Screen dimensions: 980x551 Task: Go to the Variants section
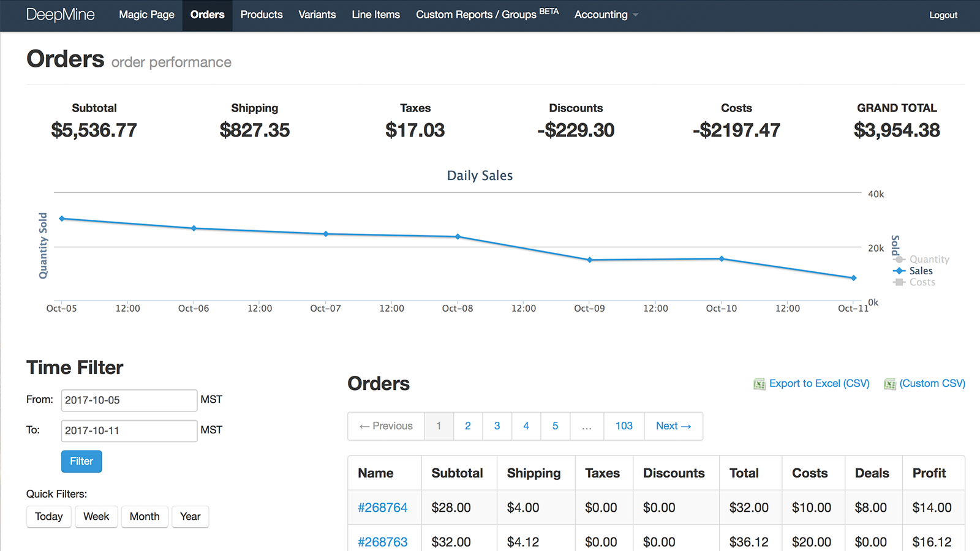coord(317,15)
